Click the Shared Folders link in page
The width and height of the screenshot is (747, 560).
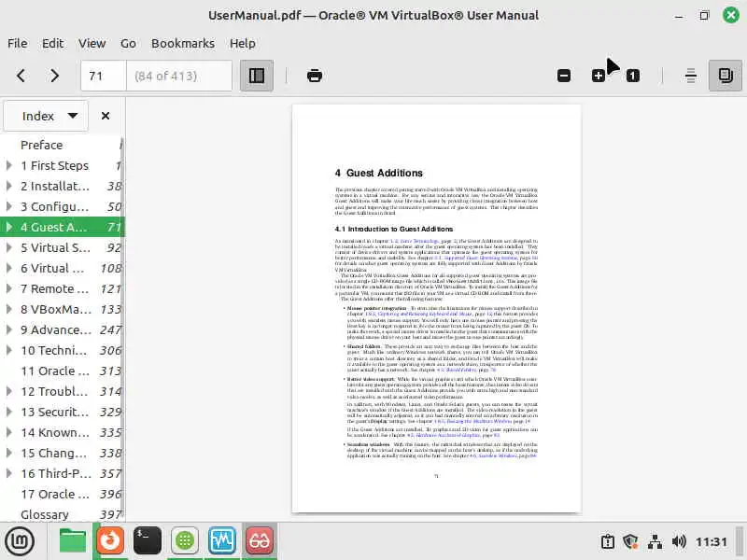tap(457, 370)
